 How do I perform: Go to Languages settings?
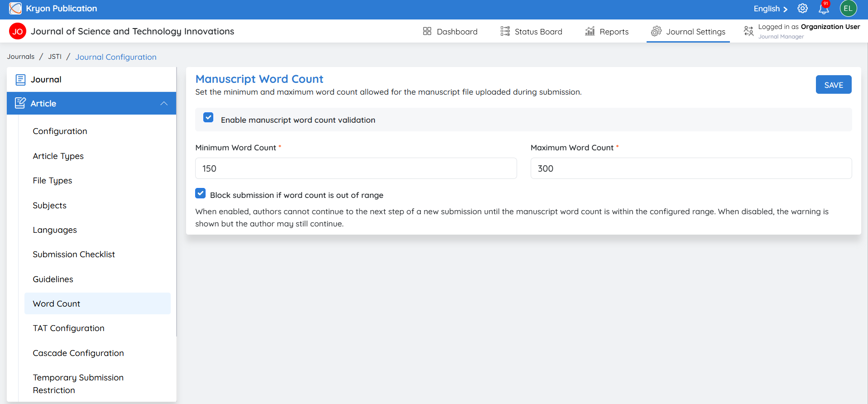[55, 230]
